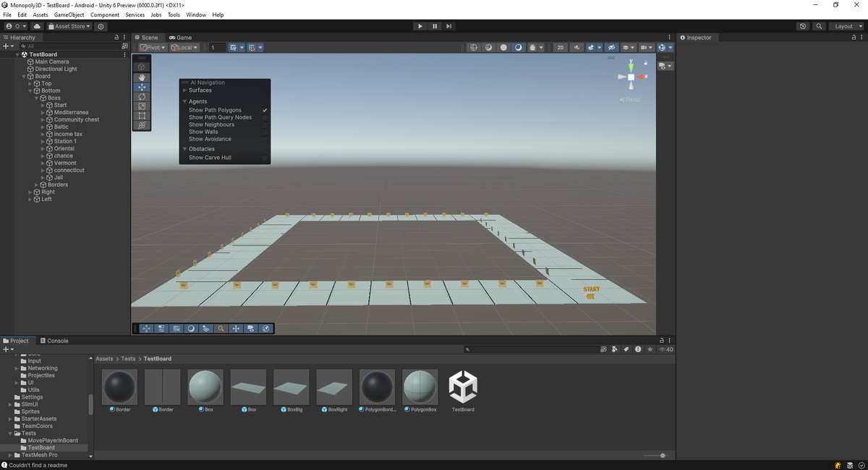Enable Show Neighbours checkbox
The image size is (868, 470).
(265, 124)
